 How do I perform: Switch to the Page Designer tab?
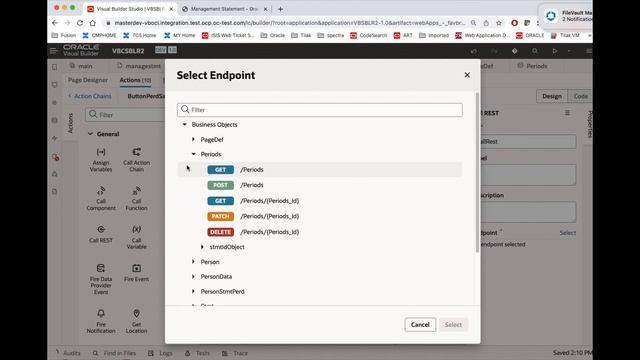coord(88,80)
